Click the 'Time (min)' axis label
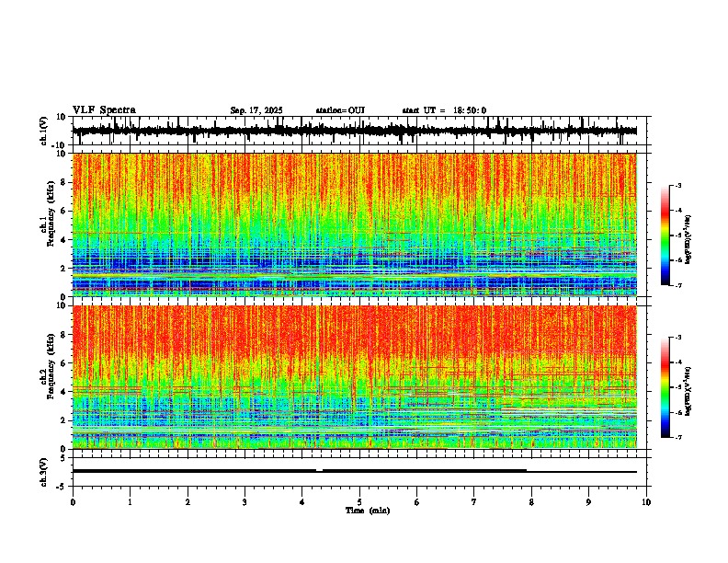728x563 pixels. (x=368, y=511)
